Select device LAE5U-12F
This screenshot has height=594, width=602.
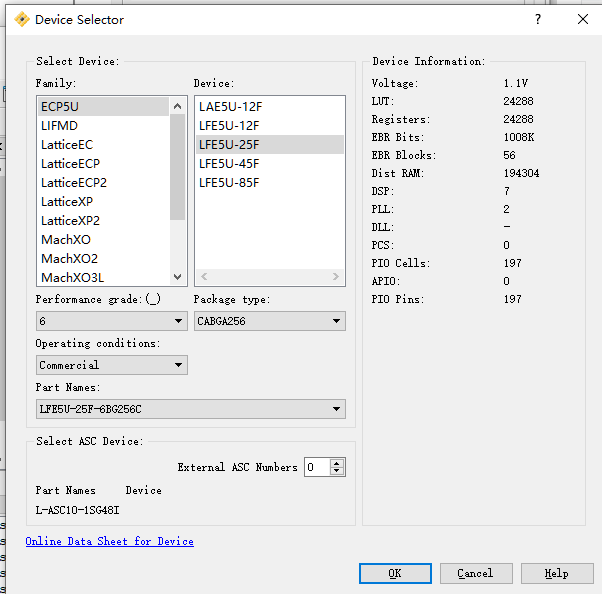click(x=230, y=106)
